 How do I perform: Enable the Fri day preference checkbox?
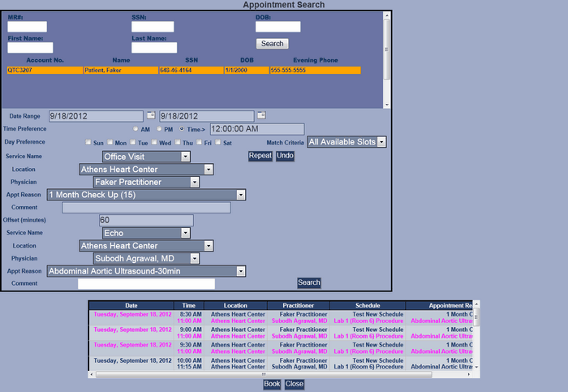point(198,143)
